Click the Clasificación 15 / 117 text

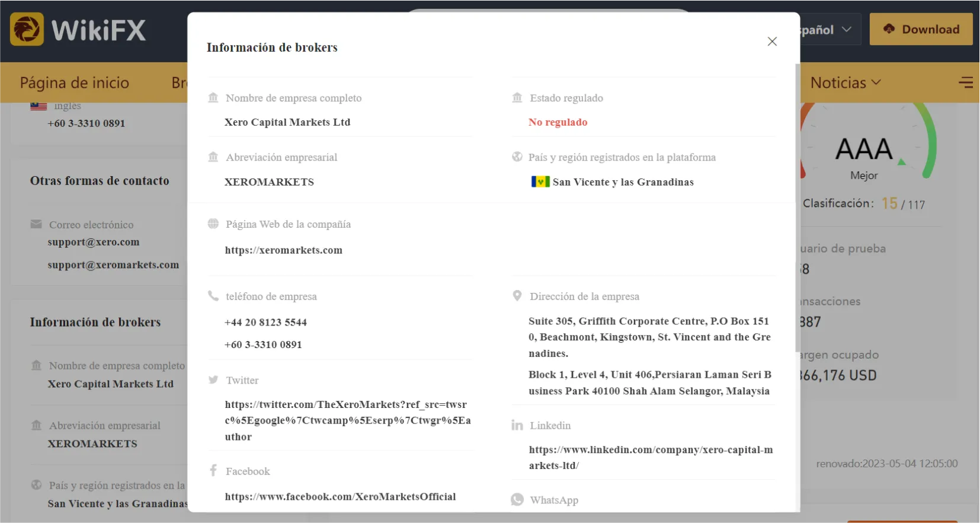coord(863,203)
